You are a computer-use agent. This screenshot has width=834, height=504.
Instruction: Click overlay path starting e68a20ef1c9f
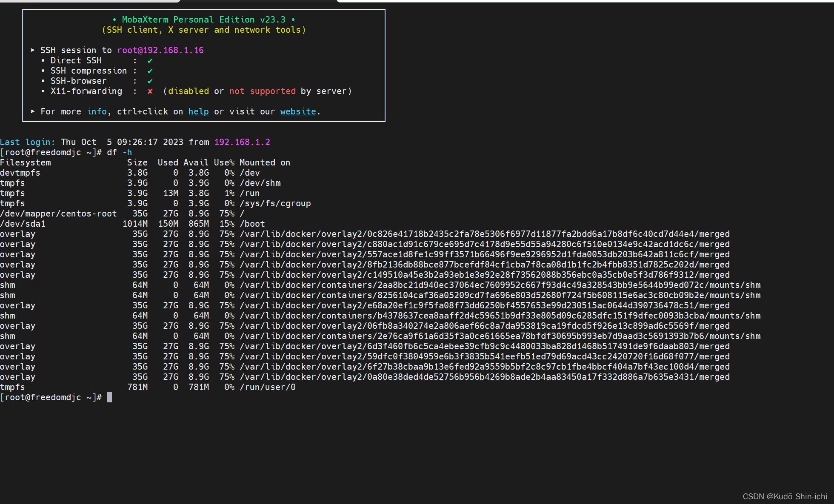point(485,305)
